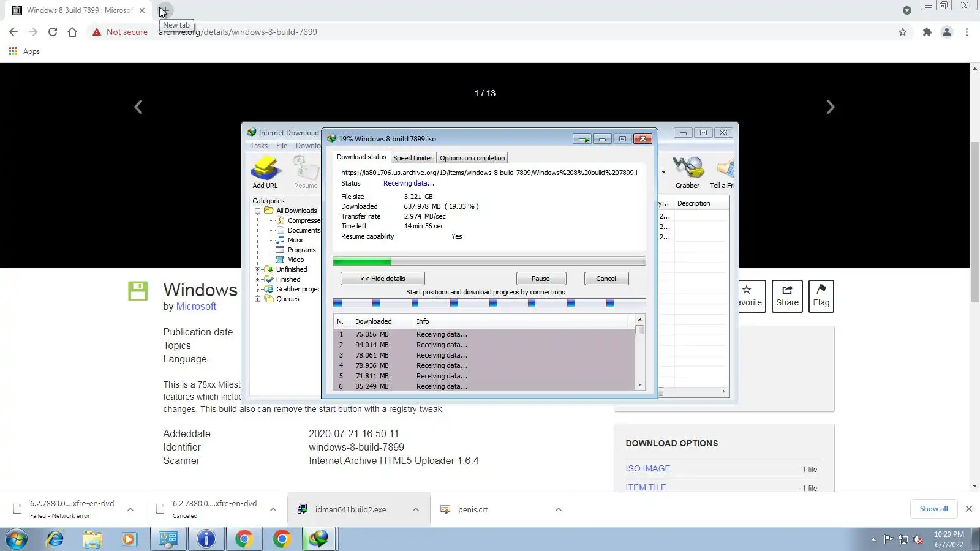Viewport: 980px width, 551px height.
Task: Switch to the Speed Limiter tab
Action: pyautogui.click(x=413, y=158)
